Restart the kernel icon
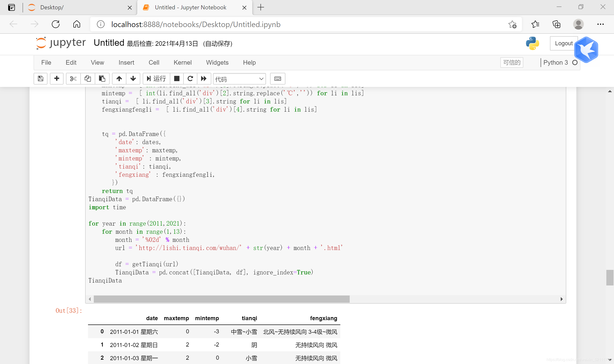The width and height of the screenshot is (614, 364). click(x=190, y=79)
